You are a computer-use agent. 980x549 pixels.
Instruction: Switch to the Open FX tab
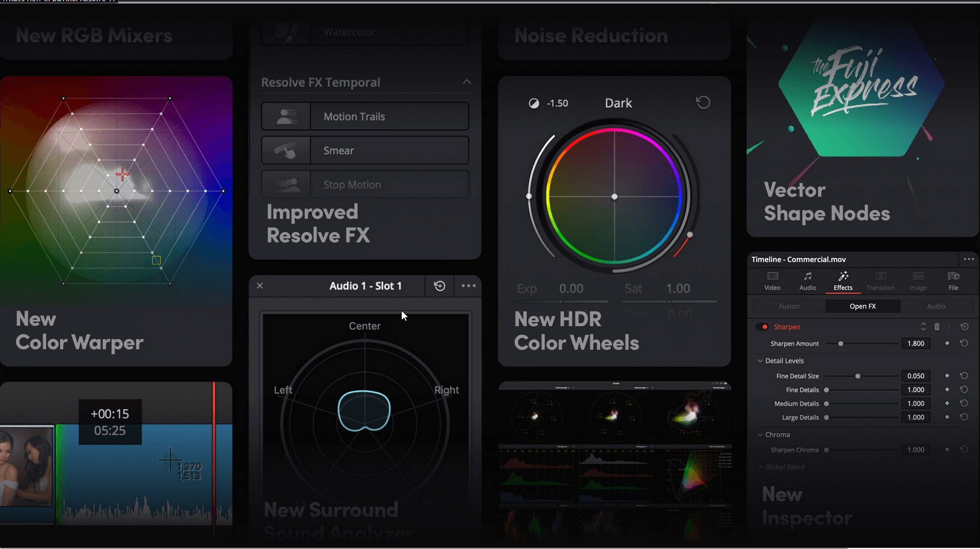tap(862, 306)
